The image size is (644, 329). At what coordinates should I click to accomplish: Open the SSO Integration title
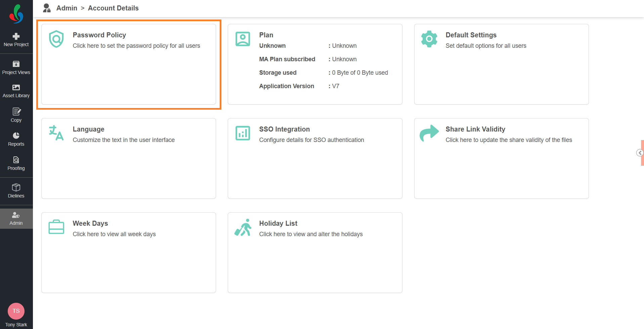(285, 129)
